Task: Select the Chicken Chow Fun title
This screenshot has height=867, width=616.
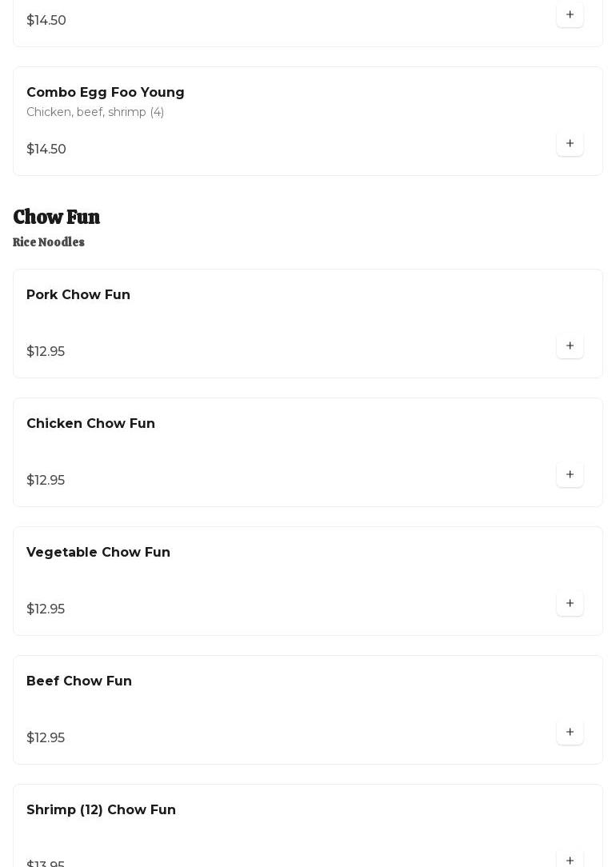Action: pyautogui.click(x=90, y=424)
